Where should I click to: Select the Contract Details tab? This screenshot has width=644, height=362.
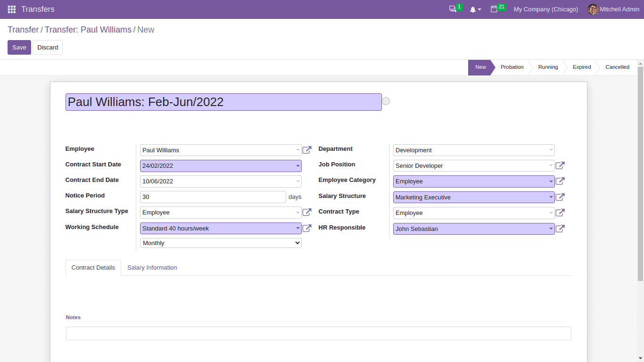pos(93,267)
